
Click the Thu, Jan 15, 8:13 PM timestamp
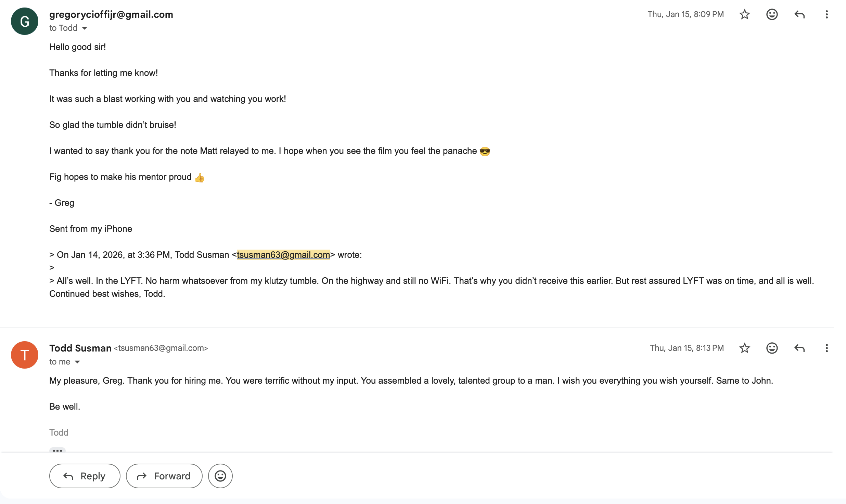[687, 348]
